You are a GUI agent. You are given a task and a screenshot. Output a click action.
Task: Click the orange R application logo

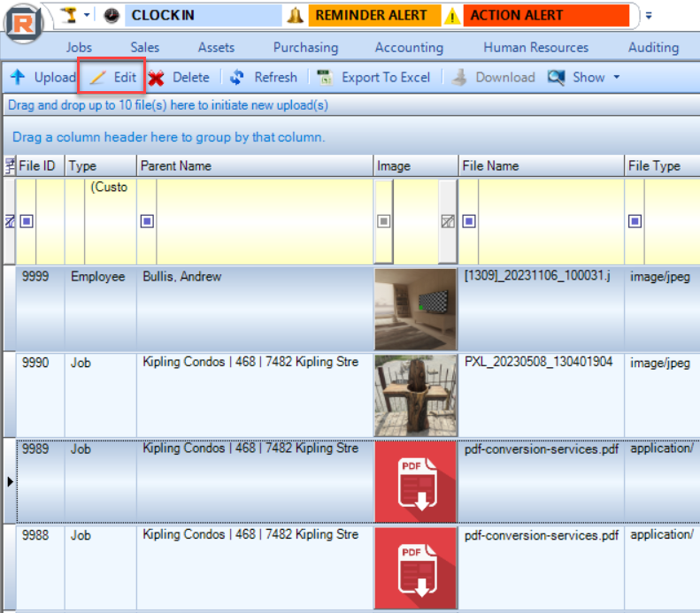pyautogui.click(x=23, y=23)
